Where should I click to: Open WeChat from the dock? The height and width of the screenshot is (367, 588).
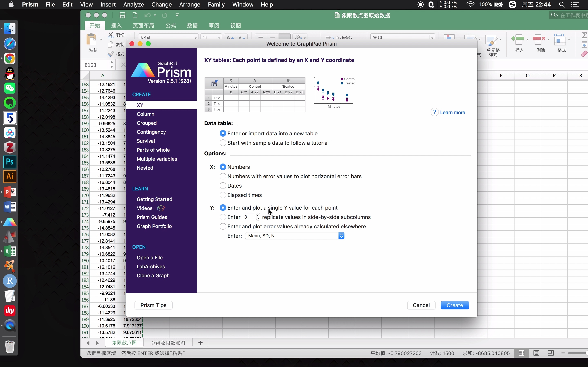coord(10,88)
